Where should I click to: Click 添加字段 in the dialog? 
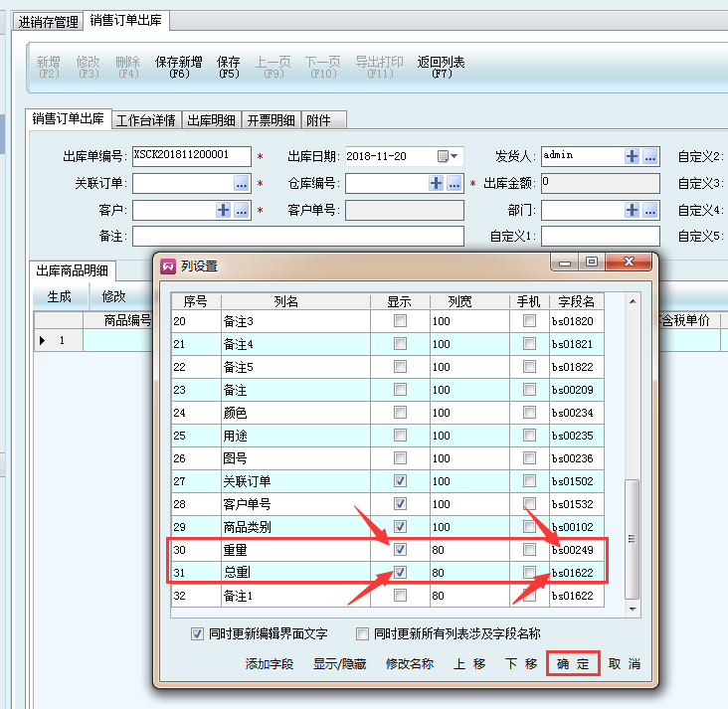[270, 664]
